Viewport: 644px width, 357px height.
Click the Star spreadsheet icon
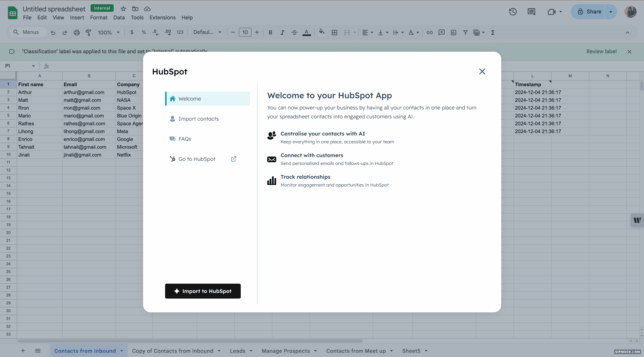point(123,9)
